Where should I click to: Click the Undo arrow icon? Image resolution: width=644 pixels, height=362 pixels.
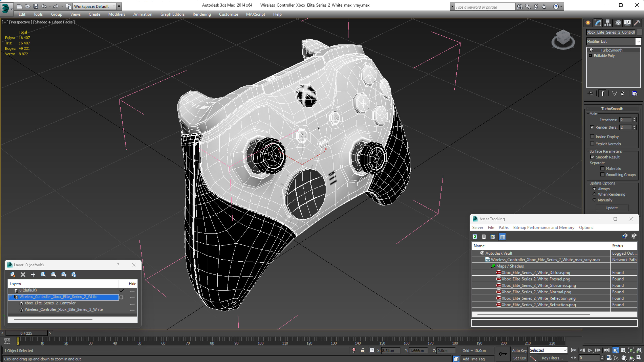(x=44, y=6)
